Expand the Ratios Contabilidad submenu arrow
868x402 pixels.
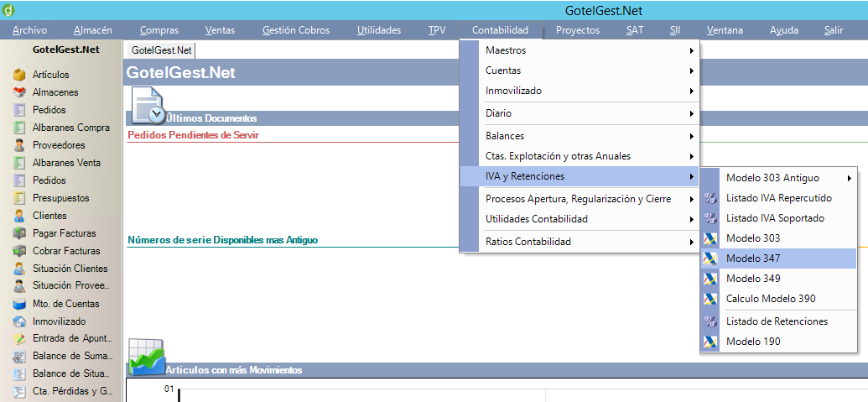click(x=692, y=242)
